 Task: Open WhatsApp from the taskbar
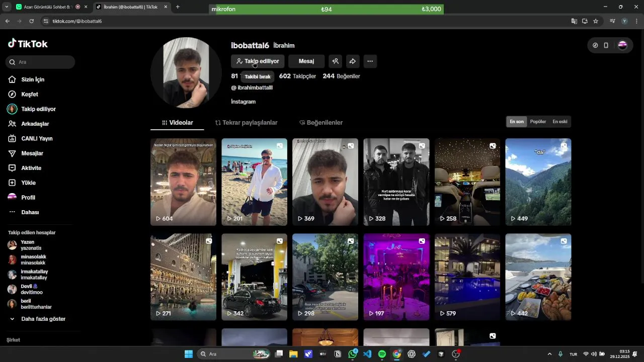tap(353, 354)
